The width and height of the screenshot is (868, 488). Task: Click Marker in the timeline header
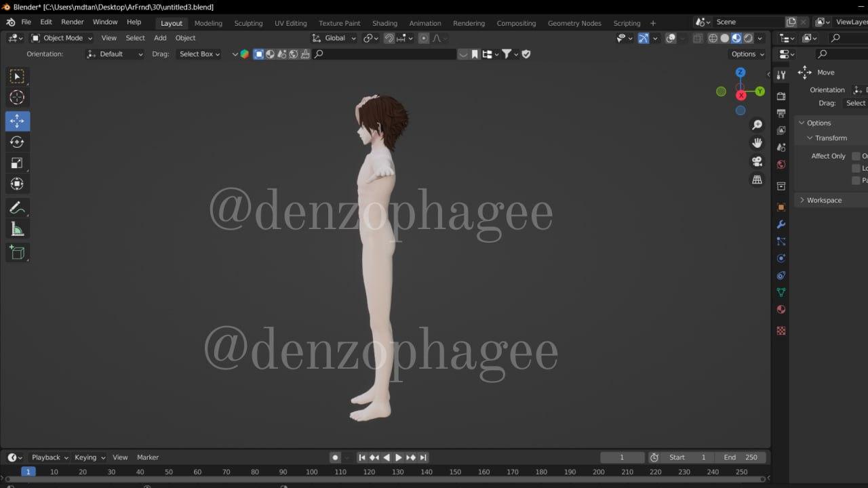point(148,457)
